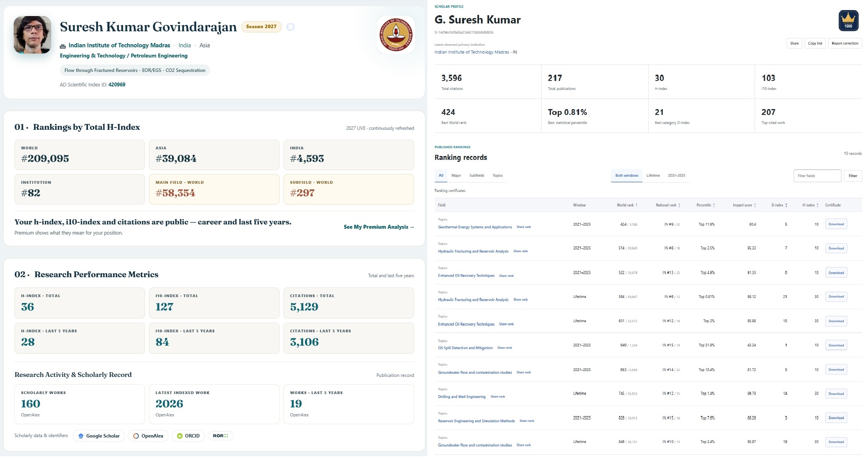
Task: Open Drilling and Well Engineering topic link
Action: pos(462,397)
